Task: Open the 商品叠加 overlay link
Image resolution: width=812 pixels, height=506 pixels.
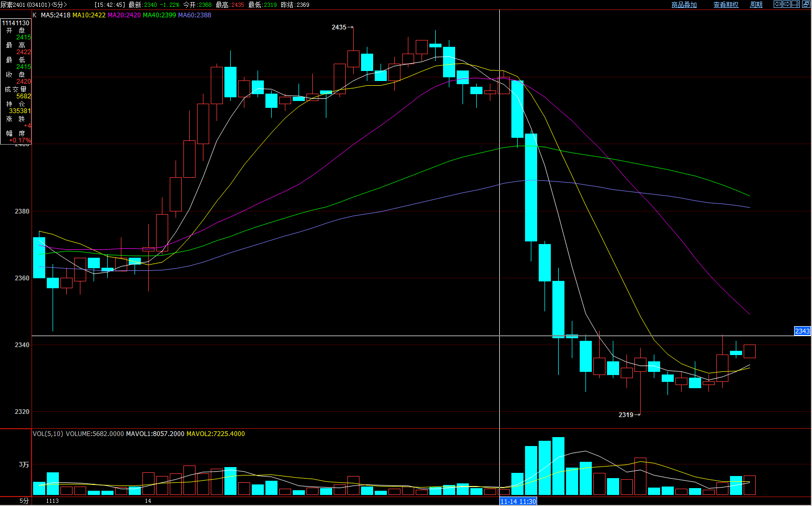Action: (x=684, y=5)
